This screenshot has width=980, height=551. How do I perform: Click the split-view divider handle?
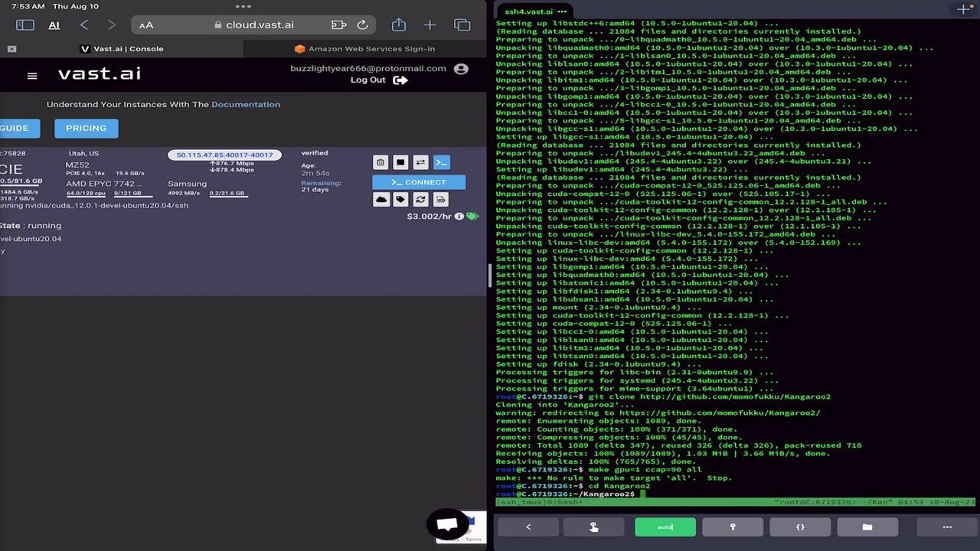pyautogui.click(x=488, y=275)
